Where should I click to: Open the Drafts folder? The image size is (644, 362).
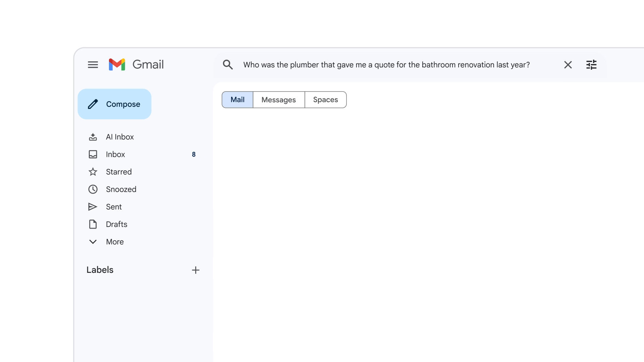116,224
